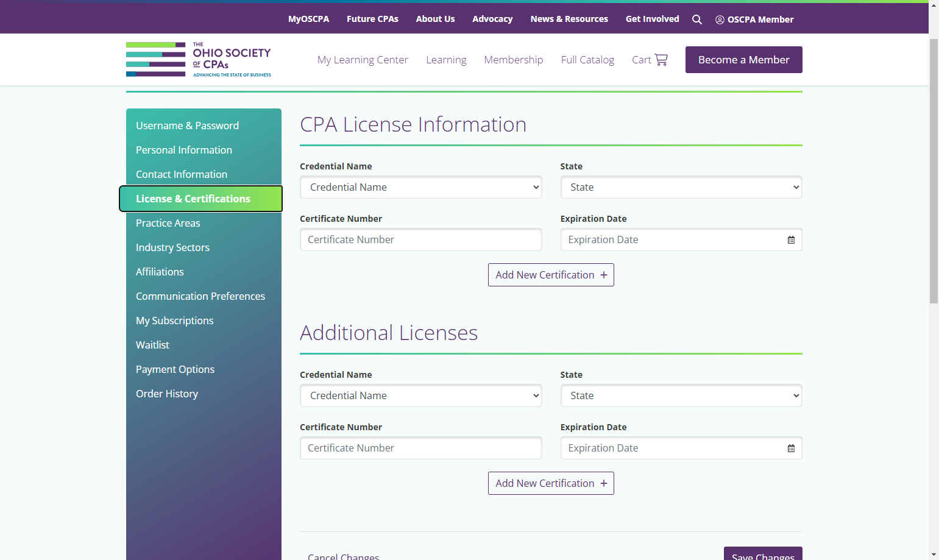Open News & Resources menu
The height and width of the screenshot is (560, 939).
(x=569, y=19)
